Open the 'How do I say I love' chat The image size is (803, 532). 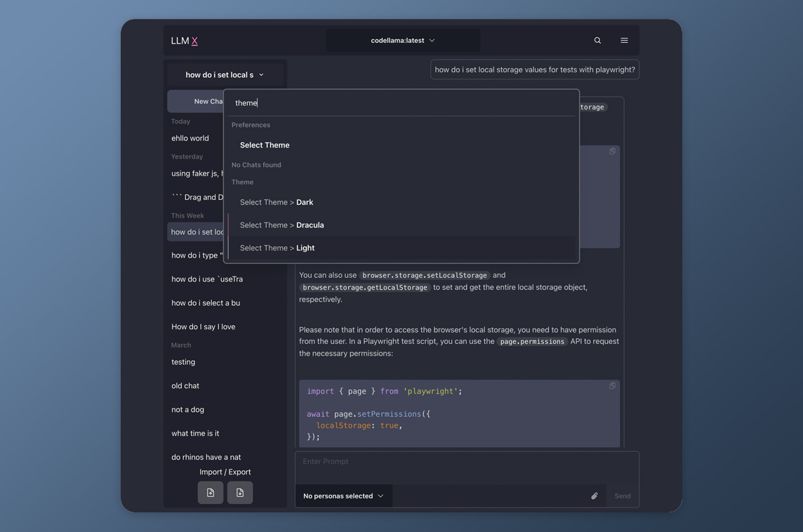point(225,326)
